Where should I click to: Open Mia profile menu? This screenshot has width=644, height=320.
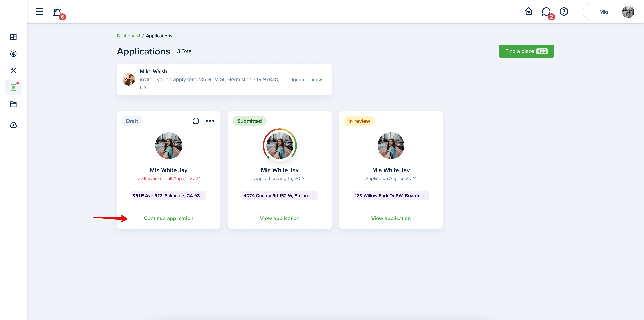click(x=609, y=12)
